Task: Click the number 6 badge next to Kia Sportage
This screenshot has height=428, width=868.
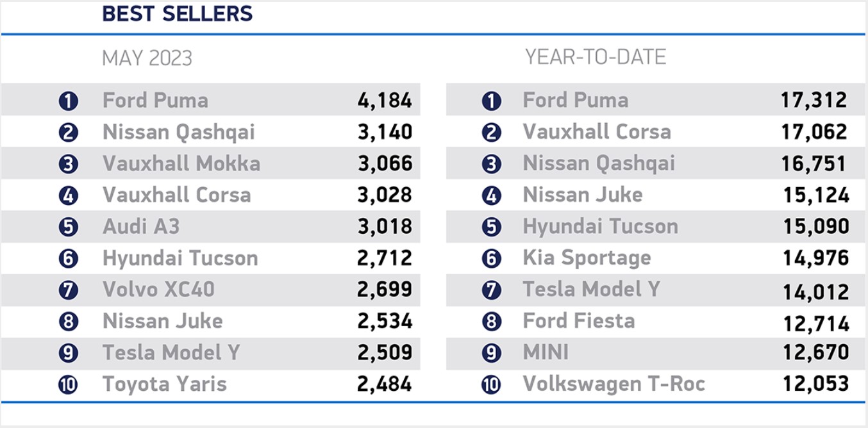Action: [491, 258]
